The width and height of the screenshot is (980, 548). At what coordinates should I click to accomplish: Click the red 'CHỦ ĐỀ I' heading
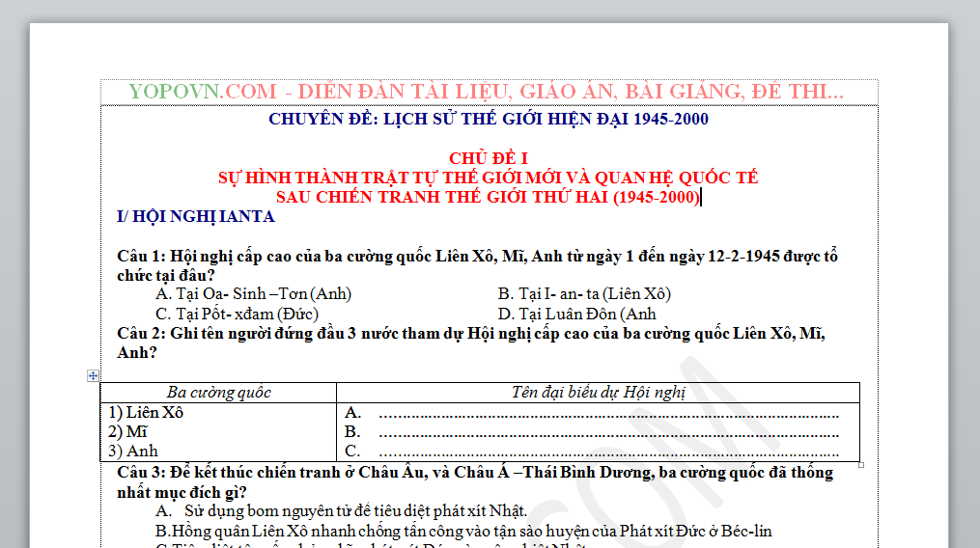pyautogui.click(x=488, y=158)
